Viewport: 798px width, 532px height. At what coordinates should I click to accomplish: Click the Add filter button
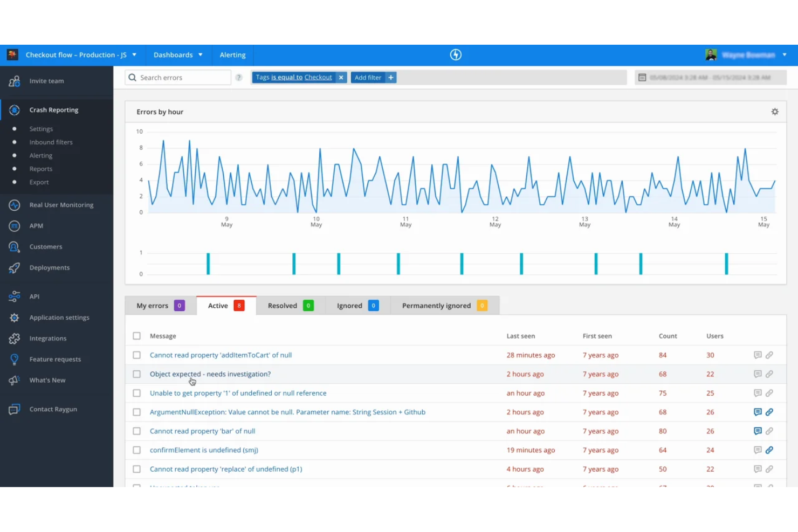(x=374, y=77)
